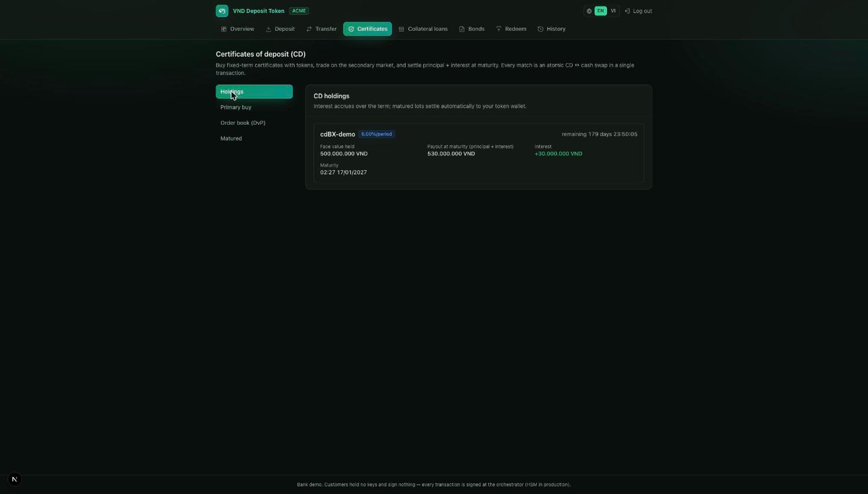Viewport: 868px width, 494px height.
Task: Select the Certificates tab
Action: tap(367, 29)
